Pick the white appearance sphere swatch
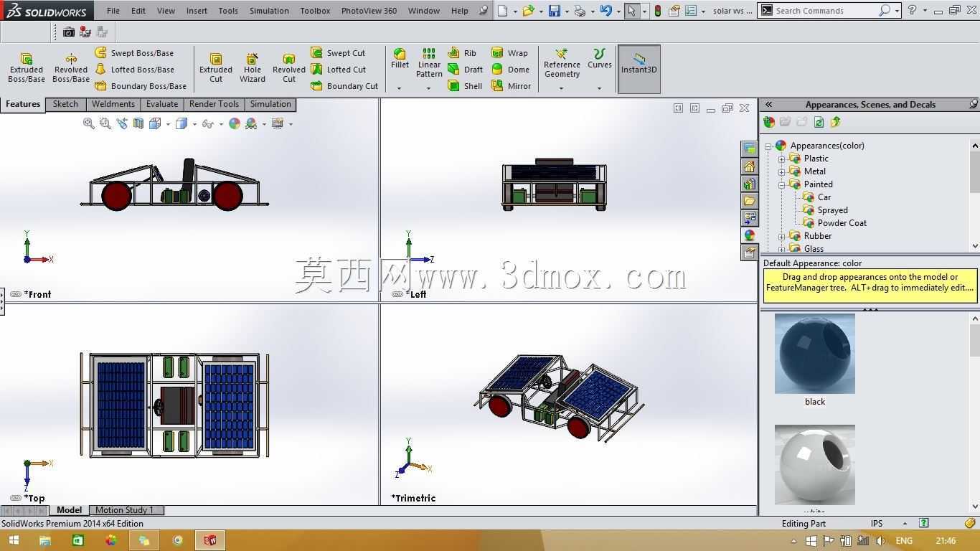Image resolution: width=980 pixels, height=551 pixels. (x=815, y=465)
